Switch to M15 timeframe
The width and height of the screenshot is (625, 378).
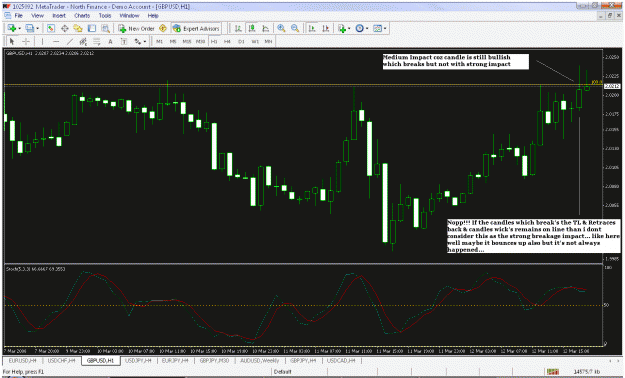187,41
